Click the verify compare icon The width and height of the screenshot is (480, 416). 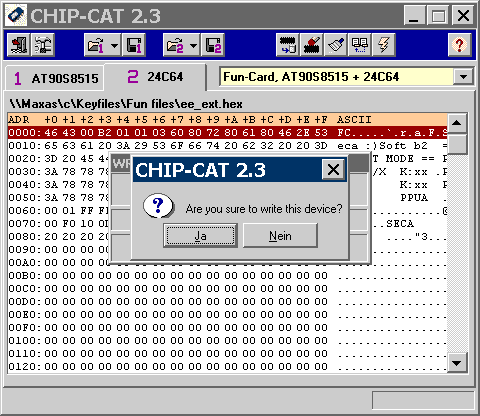[360, 45]
